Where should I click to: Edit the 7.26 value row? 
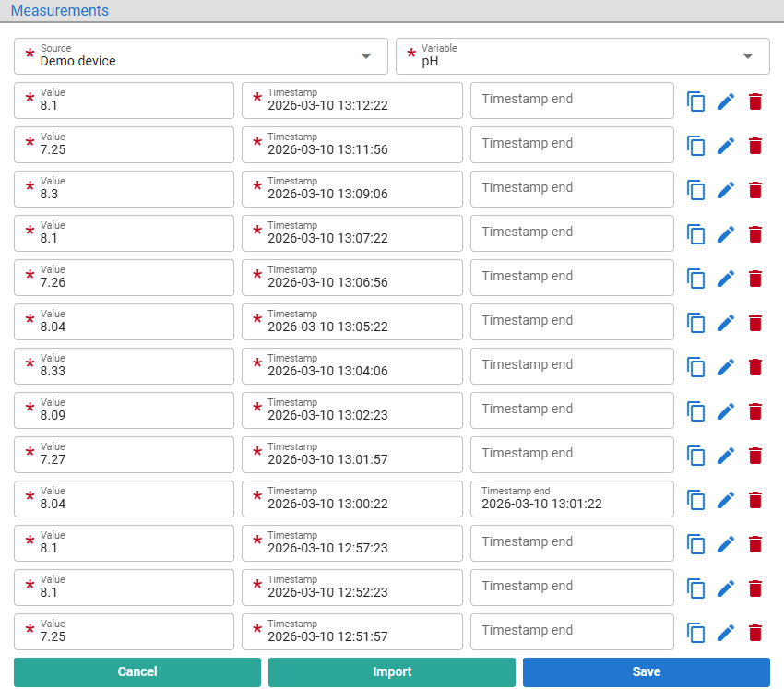pos(726,279)
